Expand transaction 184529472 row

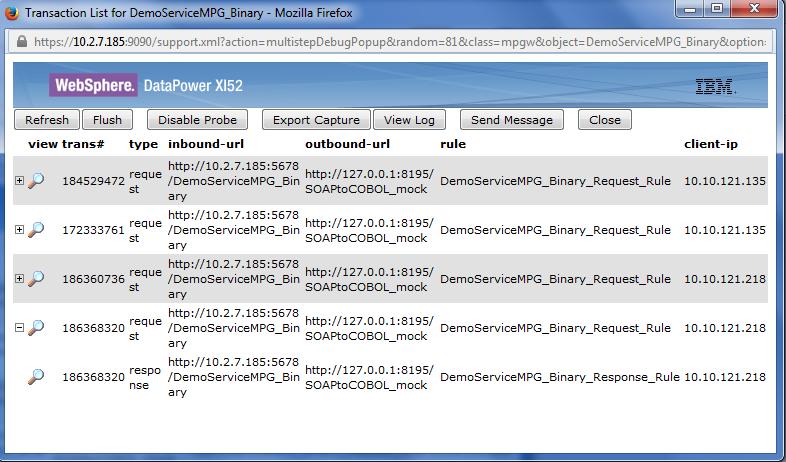tap(19, 180)
